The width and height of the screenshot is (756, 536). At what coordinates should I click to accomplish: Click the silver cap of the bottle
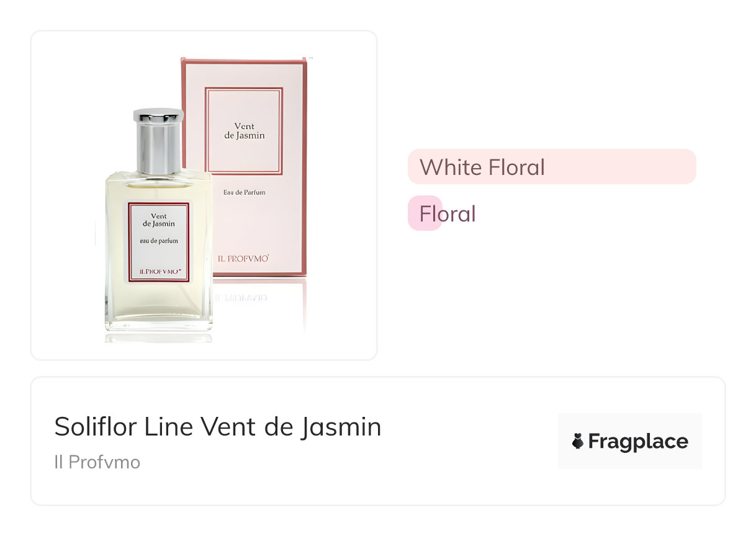coord(159,141)
